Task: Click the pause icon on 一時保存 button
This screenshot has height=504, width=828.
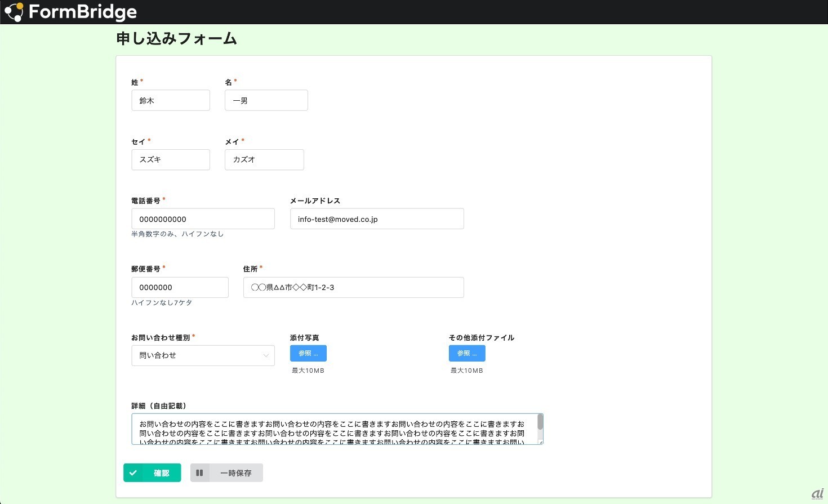Action: click(x=199, y=473)
